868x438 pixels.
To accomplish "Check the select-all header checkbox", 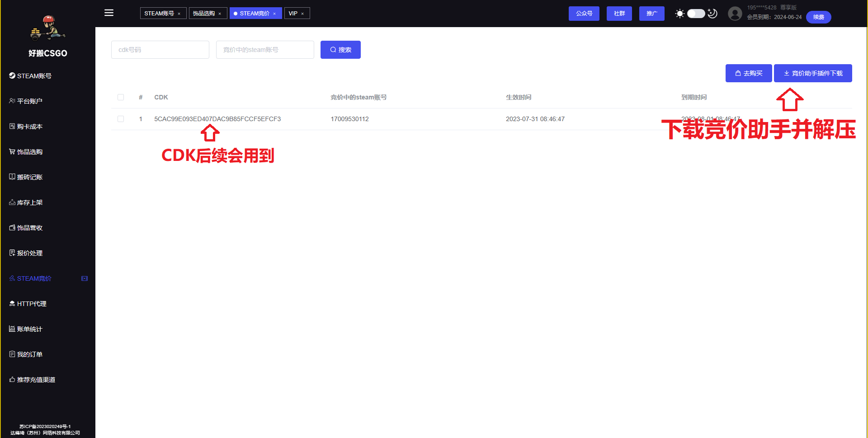I will [x=121, y=97].
